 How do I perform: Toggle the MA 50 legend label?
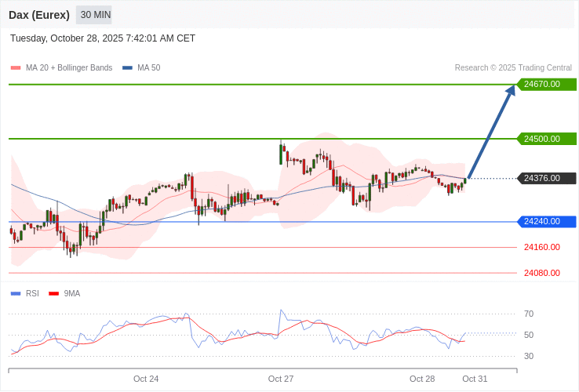[148, 68]
